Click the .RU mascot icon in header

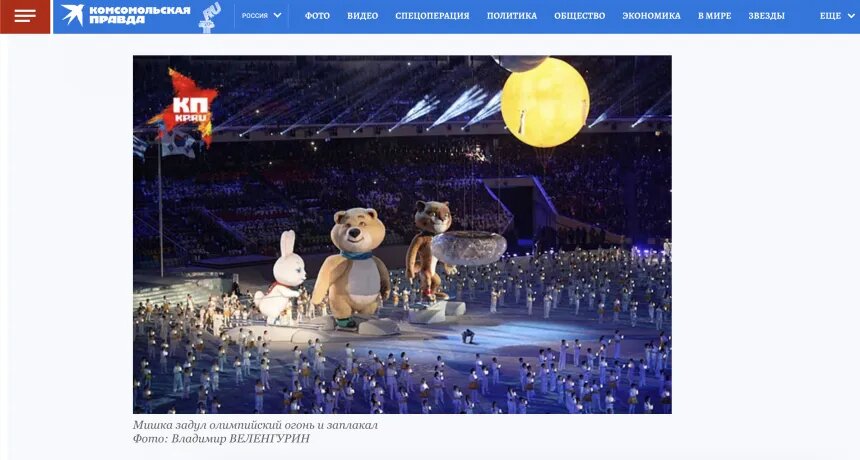(210, 16)
